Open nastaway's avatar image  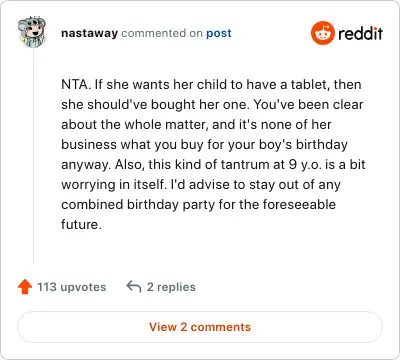32,32
